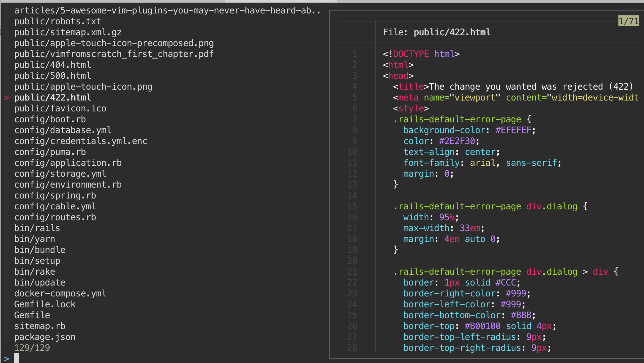
Task: Click the DOCTYPE declaration on line 1
Action: click(421, 54)
